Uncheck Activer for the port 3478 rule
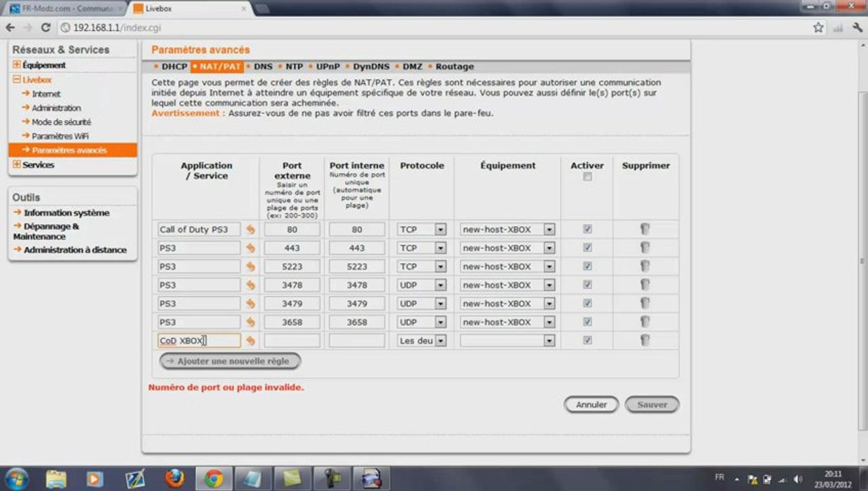 [588, 284]
